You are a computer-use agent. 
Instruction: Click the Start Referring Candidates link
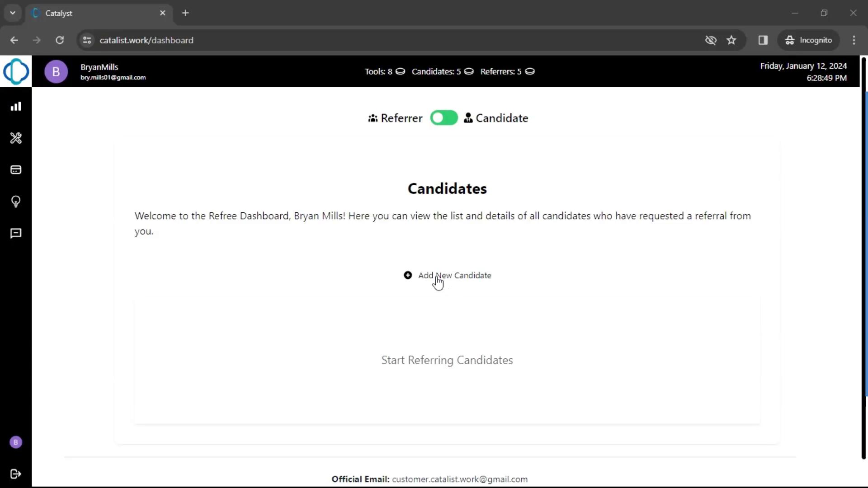click(x=447, y=360)
